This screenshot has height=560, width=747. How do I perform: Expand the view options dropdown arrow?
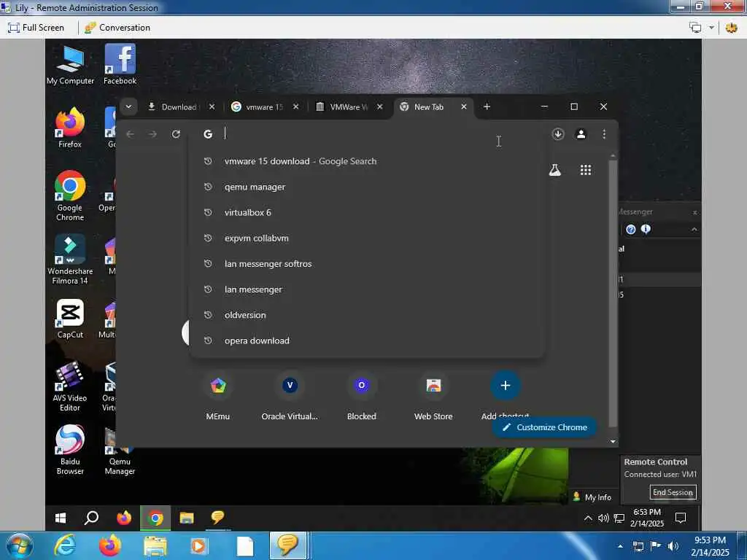[711, 28]
